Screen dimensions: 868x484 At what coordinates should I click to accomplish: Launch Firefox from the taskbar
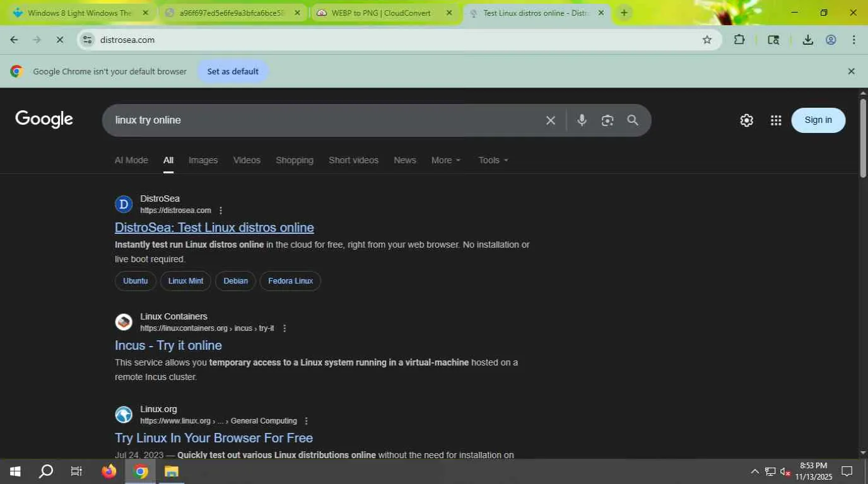point(109,471)
